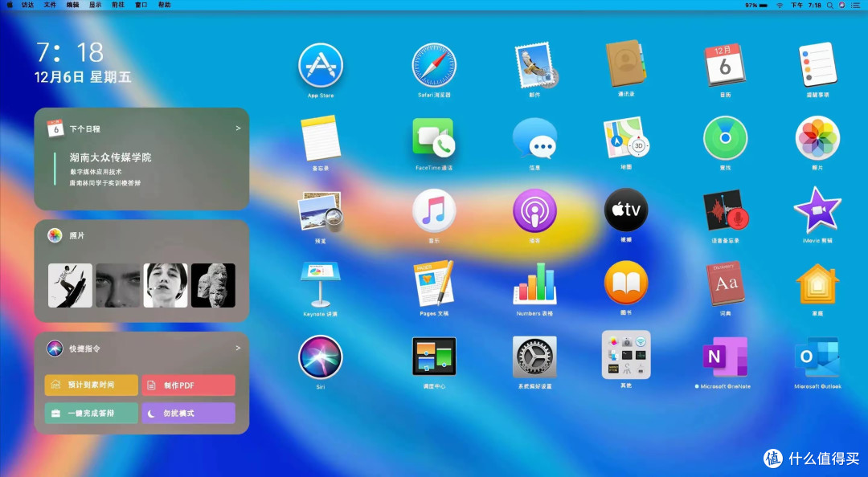The image size is (868, 477).
Task: Open the View menu
Action: pyautogui.click(x=95, y=5)
